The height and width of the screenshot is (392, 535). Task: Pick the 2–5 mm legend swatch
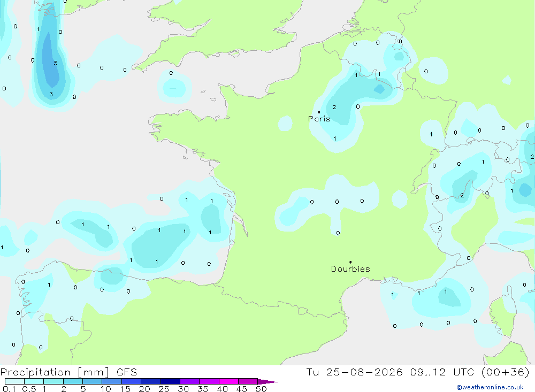[73, 381]
